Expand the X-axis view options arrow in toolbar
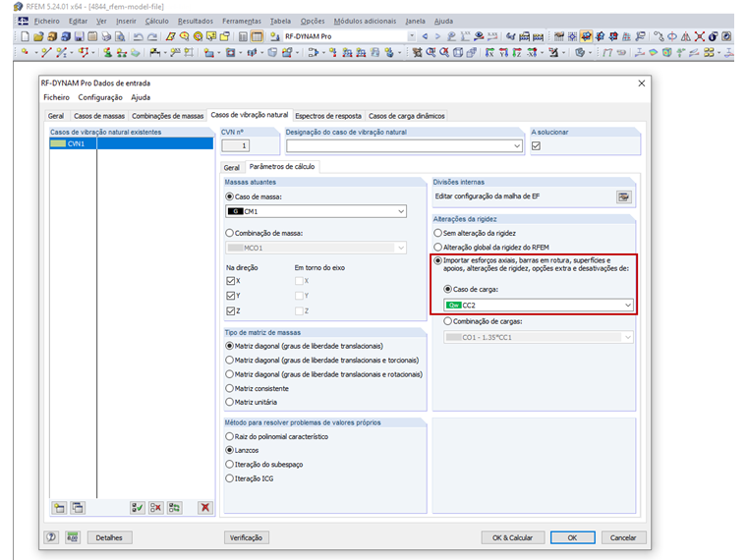Viewport: 747px width, 560px height. [x=542, y=52]
